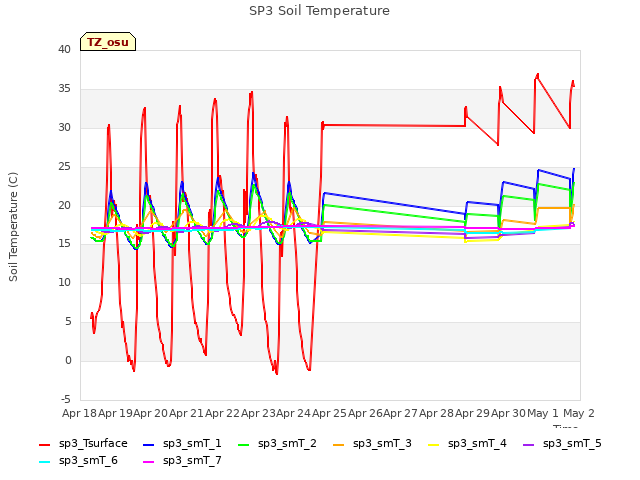640x480 pixels.
Task: Click the cyan sp3_smT_6 legend color marker
Action: (x=44, y=462)
